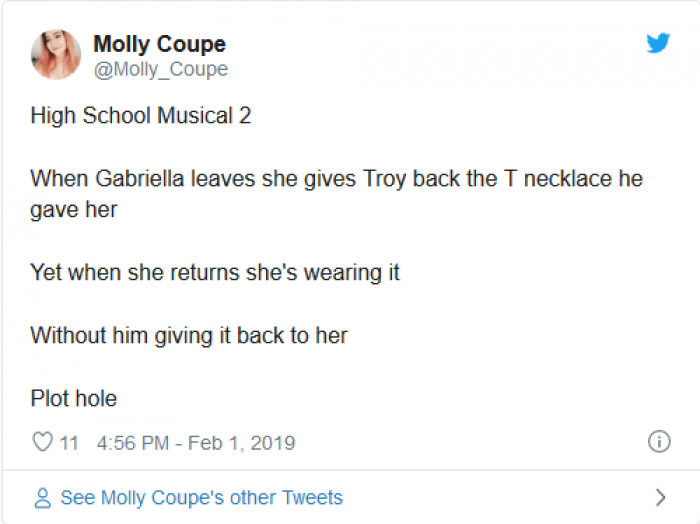This screenshot has width=700, height=524.
Task: Click 'Yet when she returns she's wearing it'
Action: (x=215, y=272)
